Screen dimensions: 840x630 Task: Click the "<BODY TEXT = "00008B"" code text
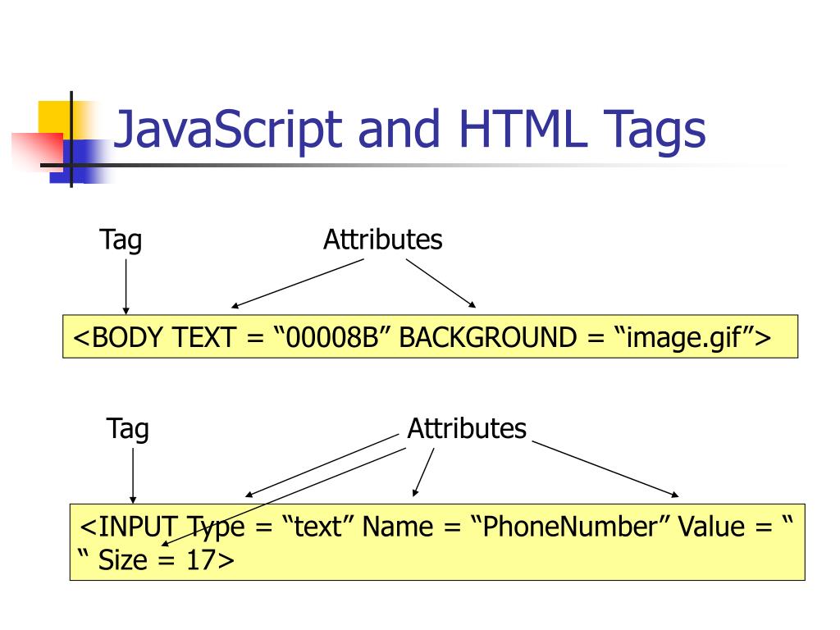233,337
